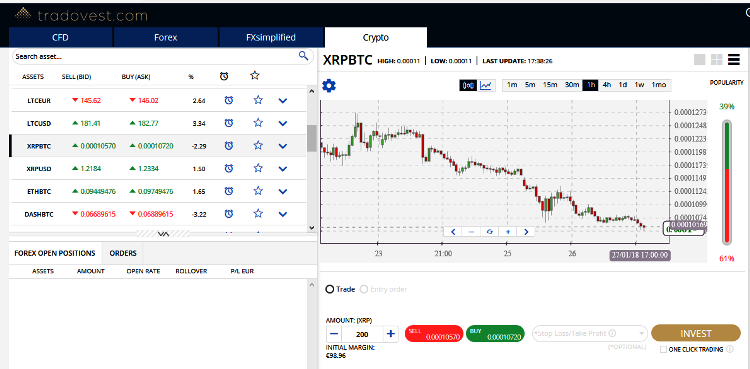Open chart settings gear icon
Screen dimensions: 750x369
[329, 86]
